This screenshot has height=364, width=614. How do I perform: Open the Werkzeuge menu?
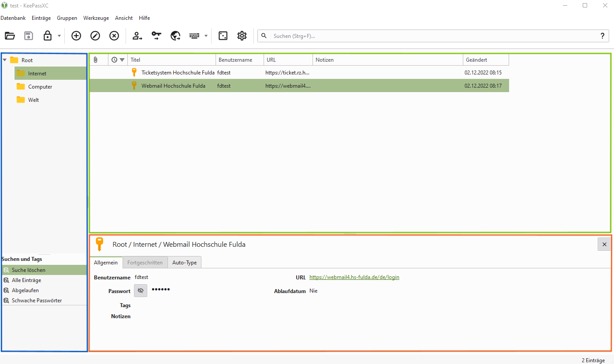click(x=96, y=18)
